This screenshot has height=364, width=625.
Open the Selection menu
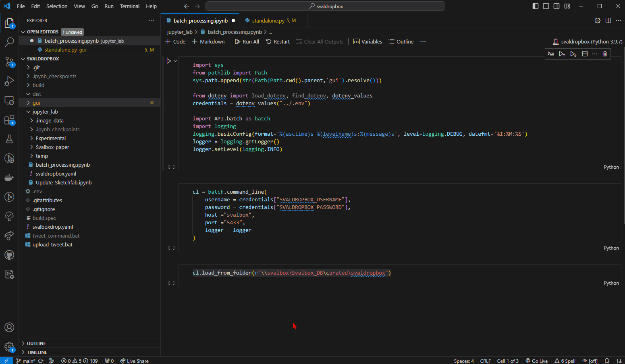pyautogui.click(x=57, y=6)
